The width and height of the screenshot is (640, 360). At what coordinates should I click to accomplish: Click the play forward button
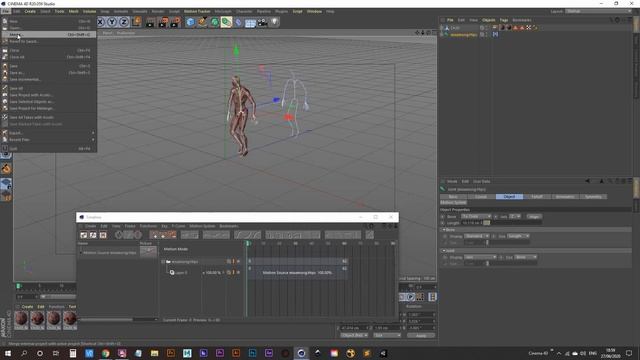click(411, 297)
